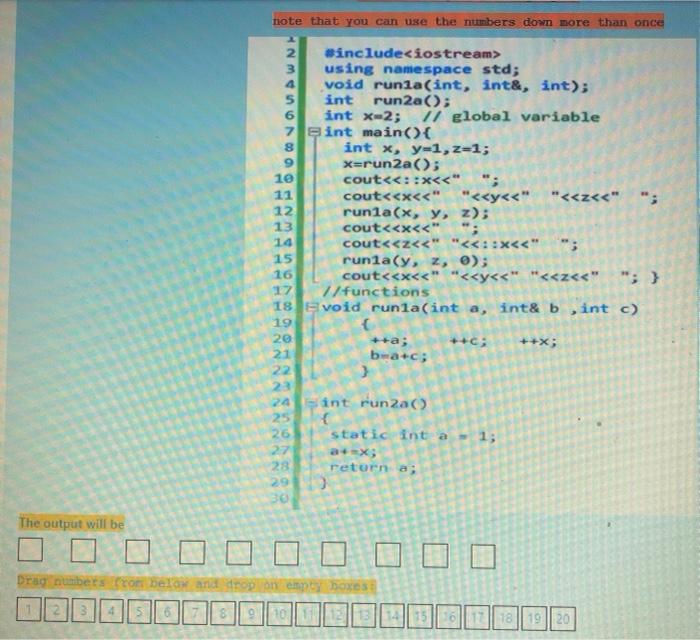Click the fourth empty output answer box
The width and height of the screenshot is (700, 640).
tap(192, 552)
